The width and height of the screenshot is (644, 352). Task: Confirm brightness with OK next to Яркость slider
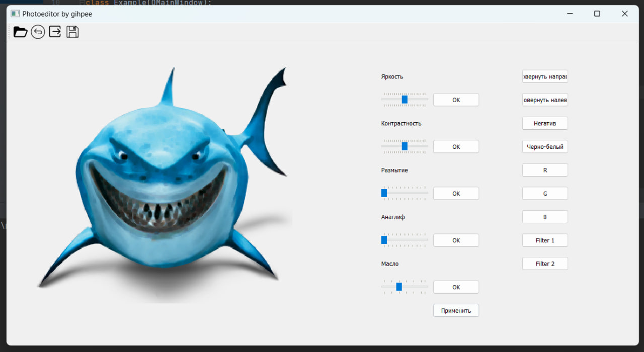click(x=456, y=100)
